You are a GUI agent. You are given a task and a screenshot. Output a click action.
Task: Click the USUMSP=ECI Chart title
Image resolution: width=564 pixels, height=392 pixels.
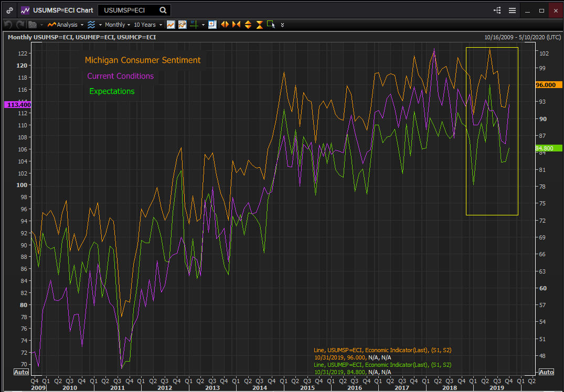click(x=63, y=10)
